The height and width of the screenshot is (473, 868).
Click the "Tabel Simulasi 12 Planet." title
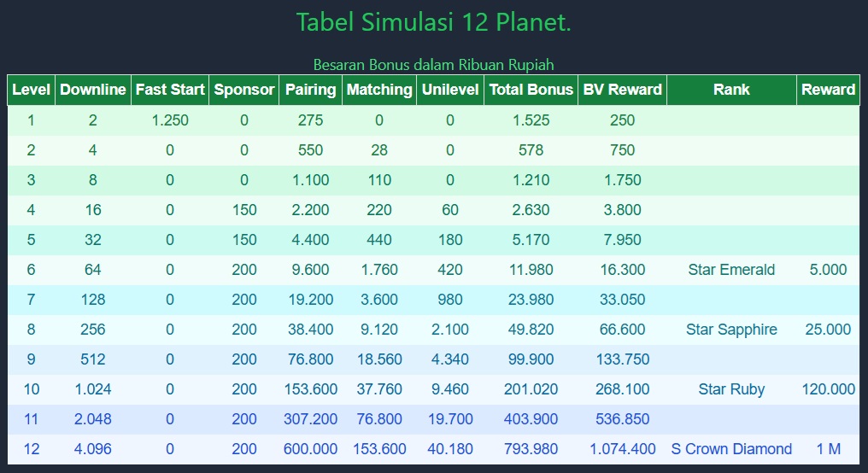click(x=433, y=22)
